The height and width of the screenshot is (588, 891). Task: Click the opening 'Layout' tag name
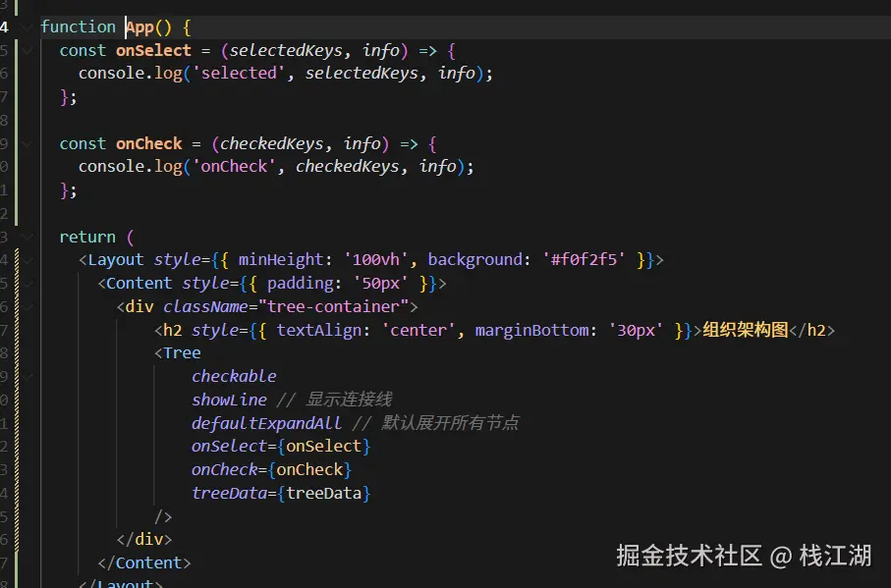point(116,260)
